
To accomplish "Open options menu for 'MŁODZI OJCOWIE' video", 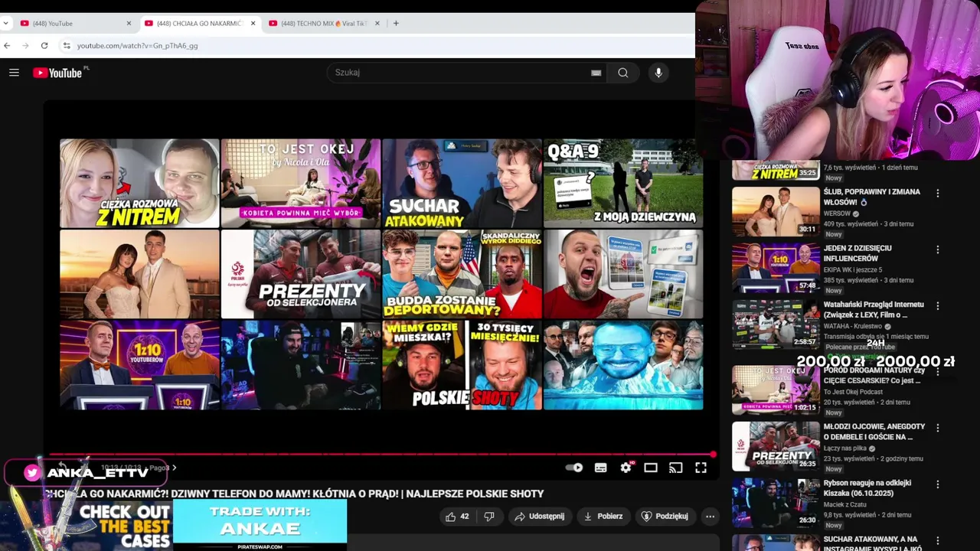I will (x=938, y=428).
